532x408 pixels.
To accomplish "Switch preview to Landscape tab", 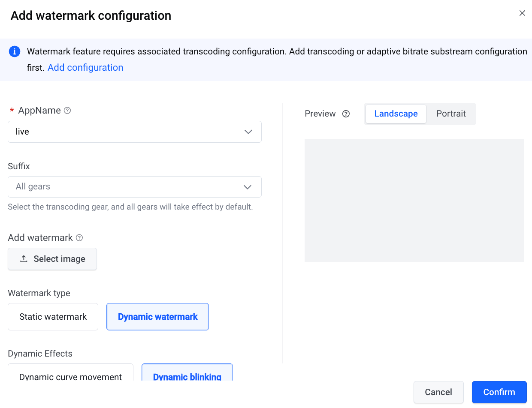I will (x=396, y=114).
